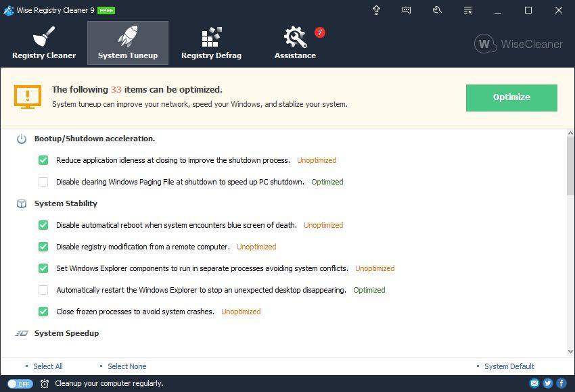Image resolution: width=575 pixels, height=392 pixels.
Task: Click the email icon in status bar
Action: 534,383
